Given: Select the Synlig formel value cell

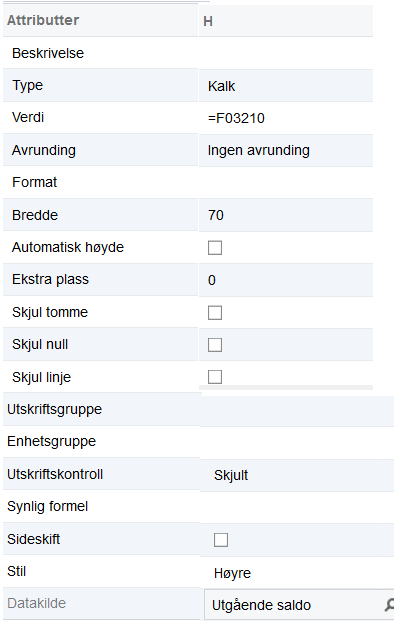Looking at the screenshot, I should 297,507.
